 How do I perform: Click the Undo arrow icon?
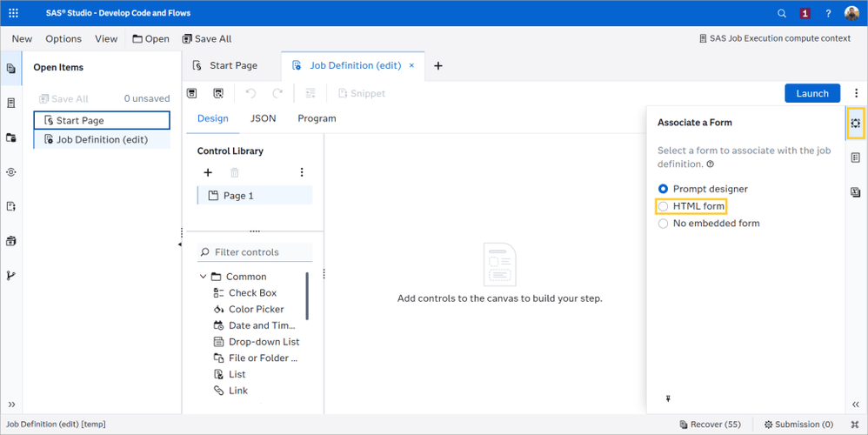tap(250, 93)
